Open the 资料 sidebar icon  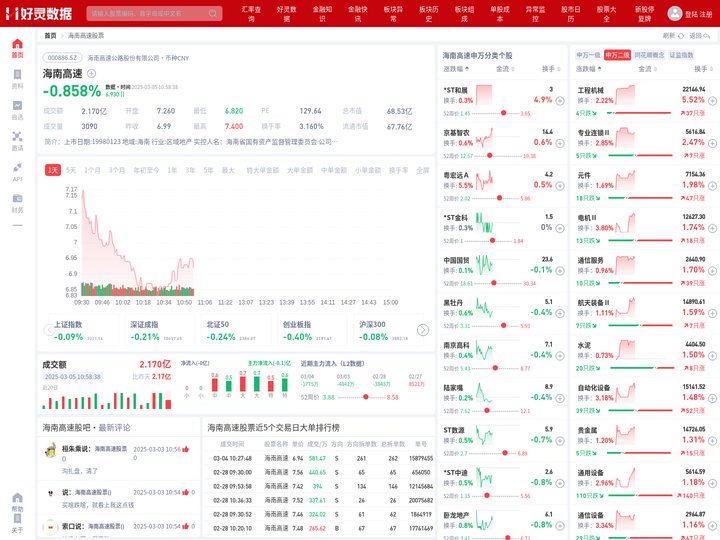click(x=17, y=75)
